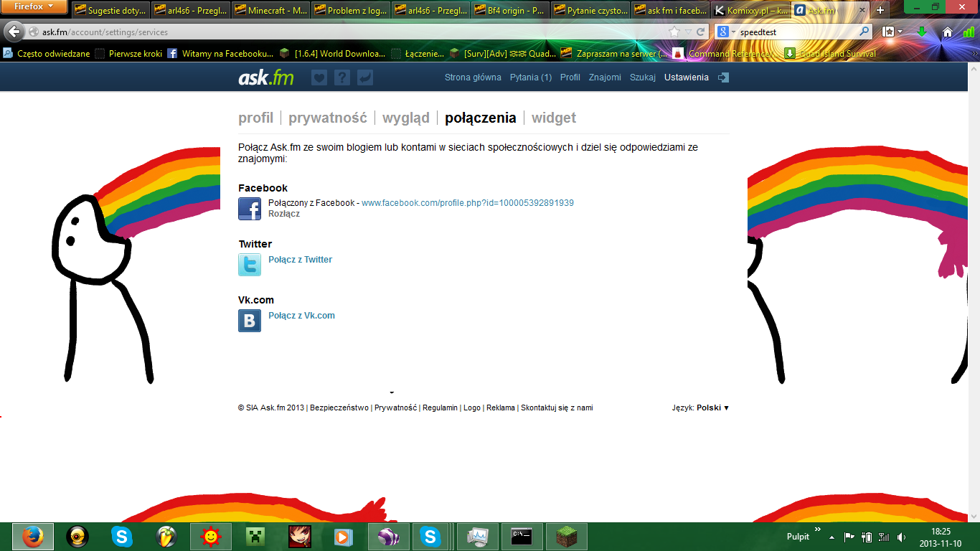
Task: Reload the page with the refresh icon
Action: click(701, 32)
